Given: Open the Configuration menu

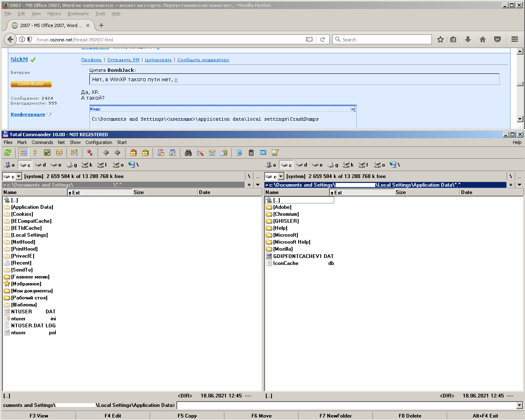Looking at the screenshot, I should coord(98,142).
